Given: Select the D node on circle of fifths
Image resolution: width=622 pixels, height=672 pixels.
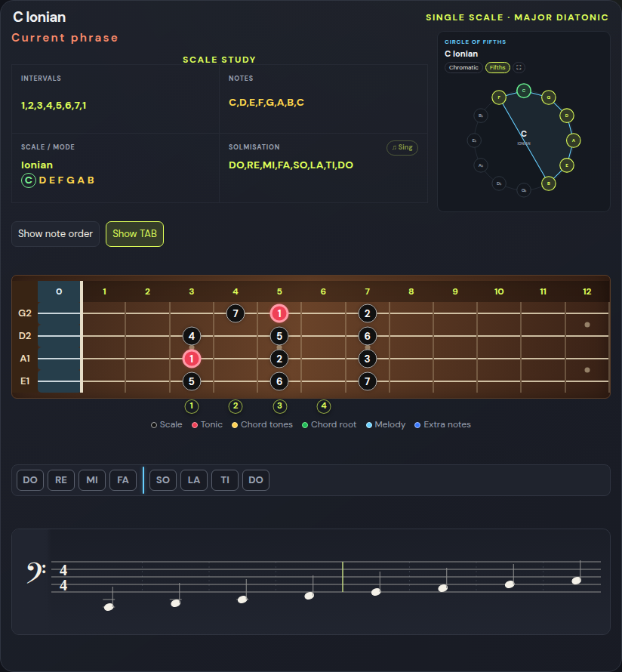Looking at the screenshot, I should coord(567,116).
